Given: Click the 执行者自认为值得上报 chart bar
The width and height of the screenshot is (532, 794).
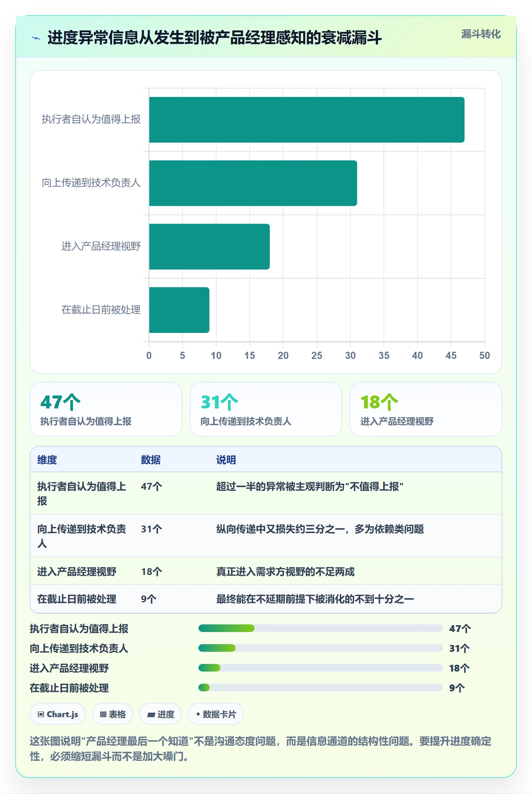Looking at the screenshot, I should pyautogui.click(x=307, y=120).
